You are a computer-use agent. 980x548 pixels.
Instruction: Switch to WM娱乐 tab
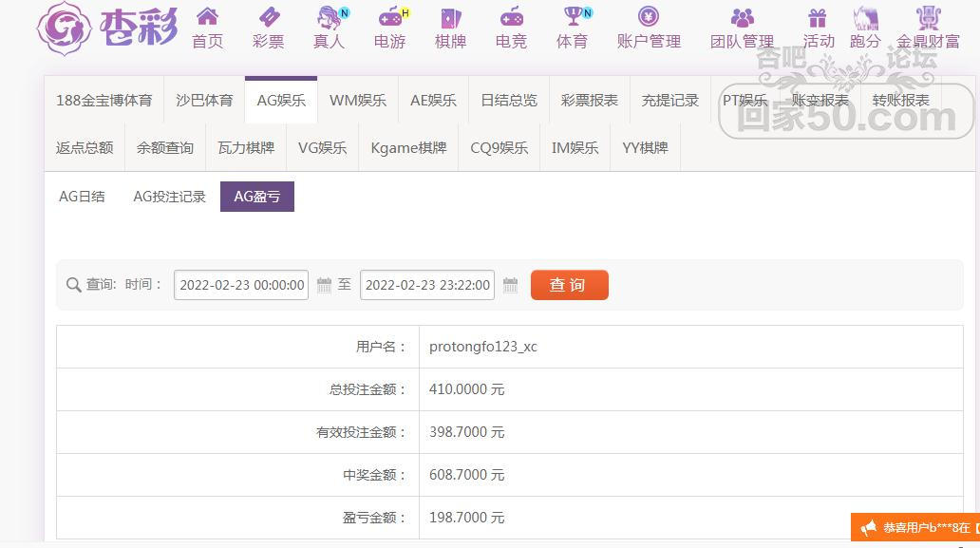357,100
